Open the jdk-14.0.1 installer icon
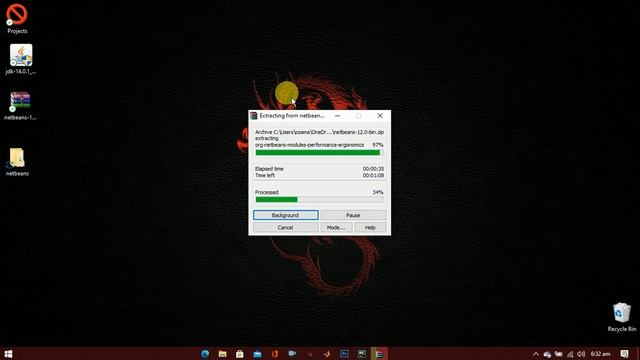 click(20, 59)
